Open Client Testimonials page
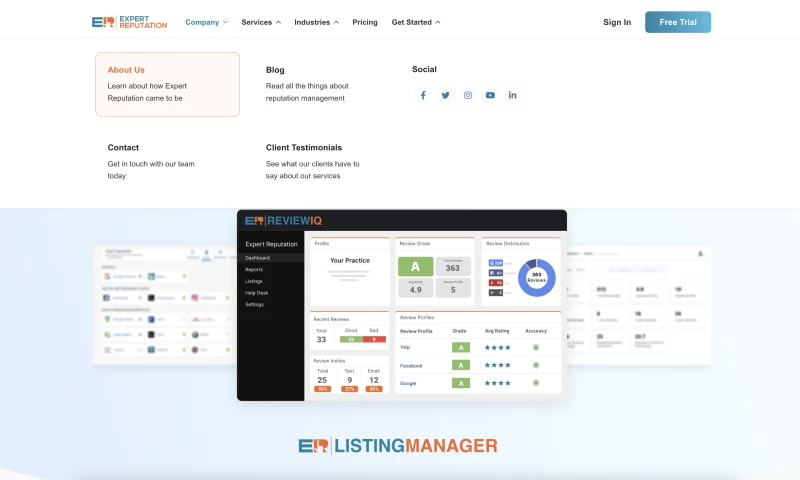800x480 pixels. pyautogui.click(x=303, y=148)
